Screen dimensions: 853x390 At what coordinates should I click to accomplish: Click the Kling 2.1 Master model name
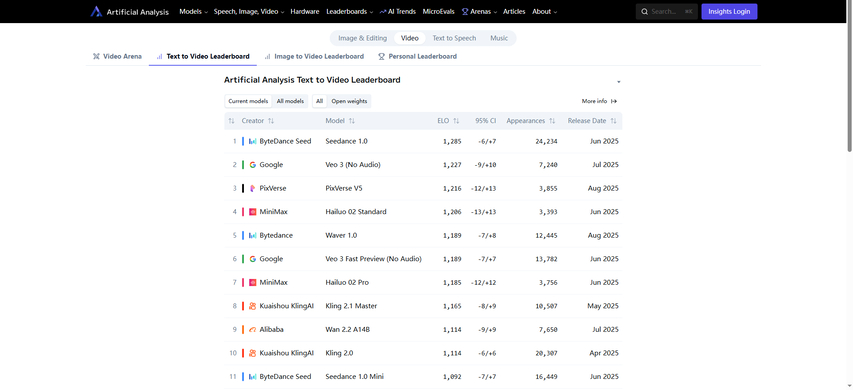[351, 306]
